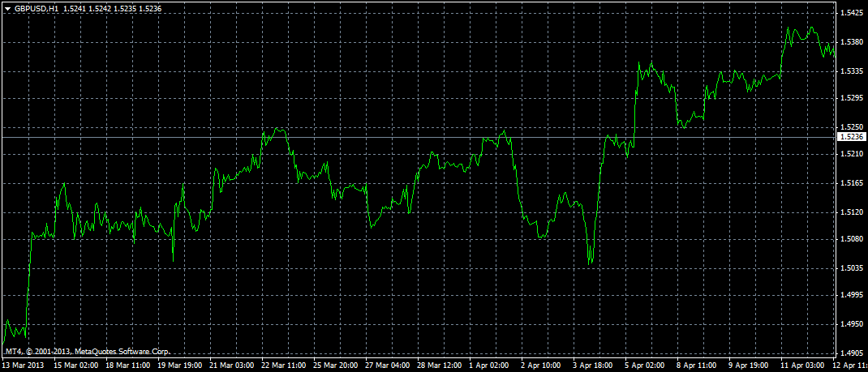Click the small triangle before GBPUSD,H1
Viewport: 868px width, 372px height.
[x=7, y=8]
